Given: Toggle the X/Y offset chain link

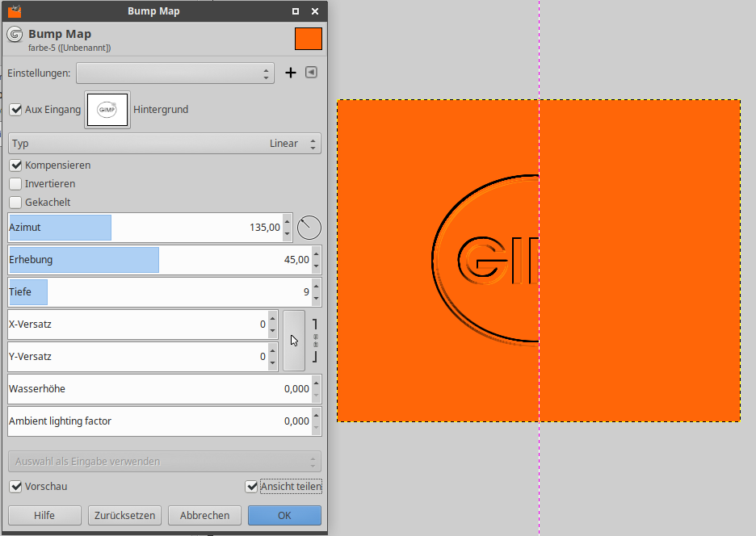Looking at the screenshot, I should [315, 341].
